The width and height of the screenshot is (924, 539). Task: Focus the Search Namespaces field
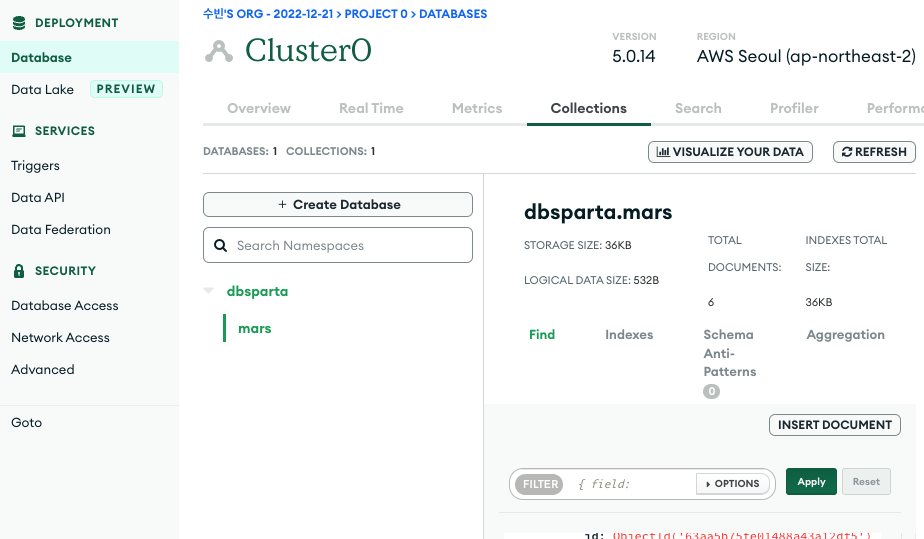338,245
